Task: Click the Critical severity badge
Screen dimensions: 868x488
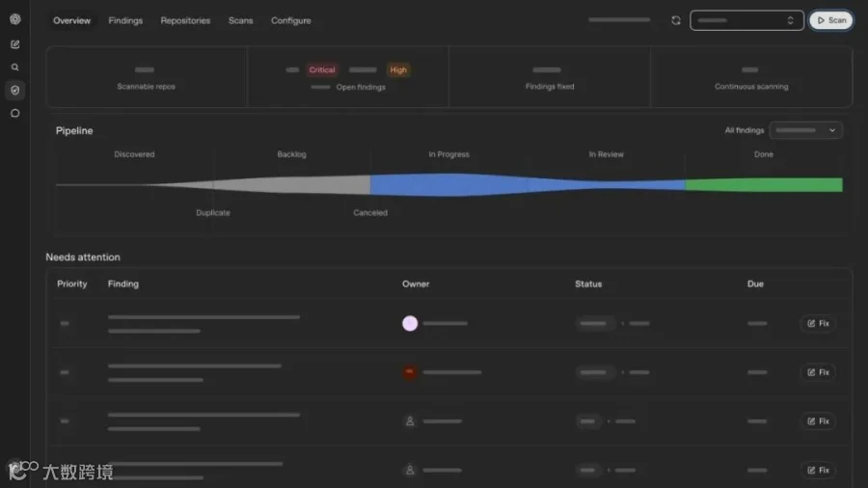Action: tap(321, 69)
